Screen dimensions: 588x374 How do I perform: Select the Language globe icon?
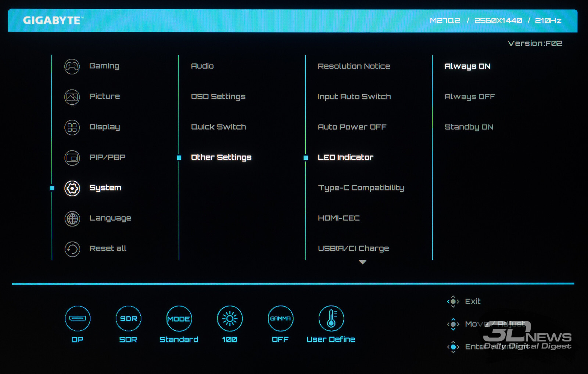tap(72, 219)
